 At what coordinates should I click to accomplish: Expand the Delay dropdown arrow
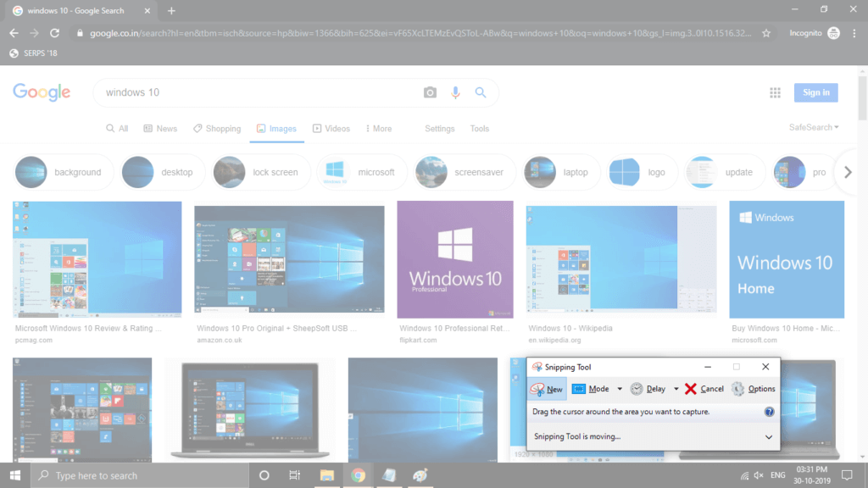point(676,389)
